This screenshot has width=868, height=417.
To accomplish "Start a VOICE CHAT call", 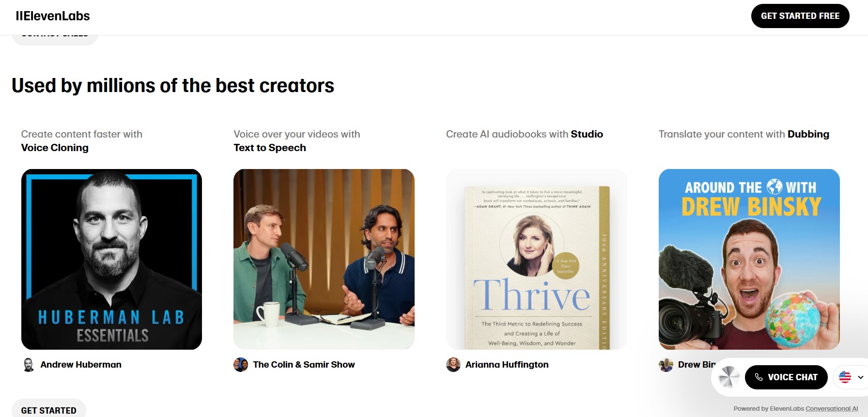I will [786, 377].
